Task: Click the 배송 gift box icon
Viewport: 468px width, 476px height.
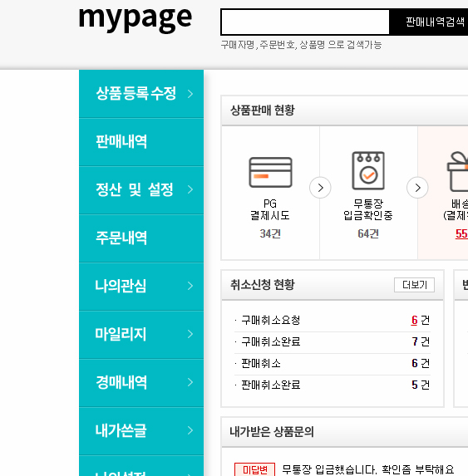Action: click(x=458, y=171)
